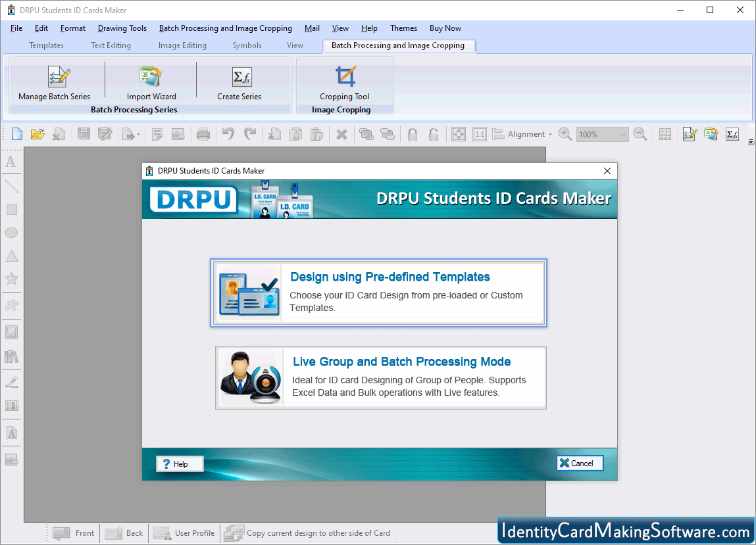Select the Ellipse shape tool
The image size is (756, 545).
pyautogui.click(x=11, y=233)
